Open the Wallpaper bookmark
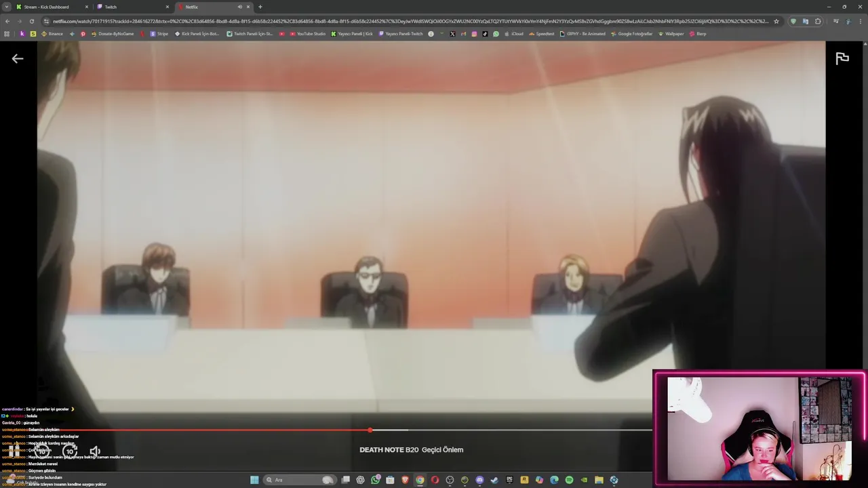The height and width of the screenshot is (488, 868). click(x=671, y=34)
